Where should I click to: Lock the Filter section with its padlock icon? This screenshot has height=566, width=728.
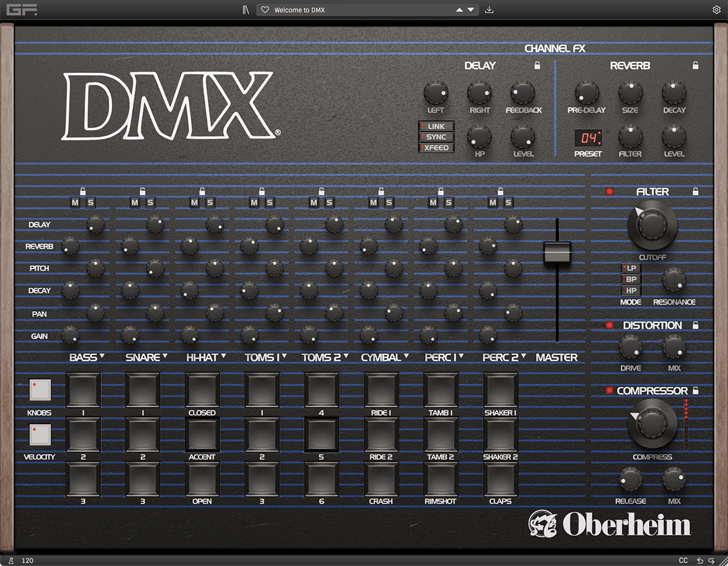696,192
